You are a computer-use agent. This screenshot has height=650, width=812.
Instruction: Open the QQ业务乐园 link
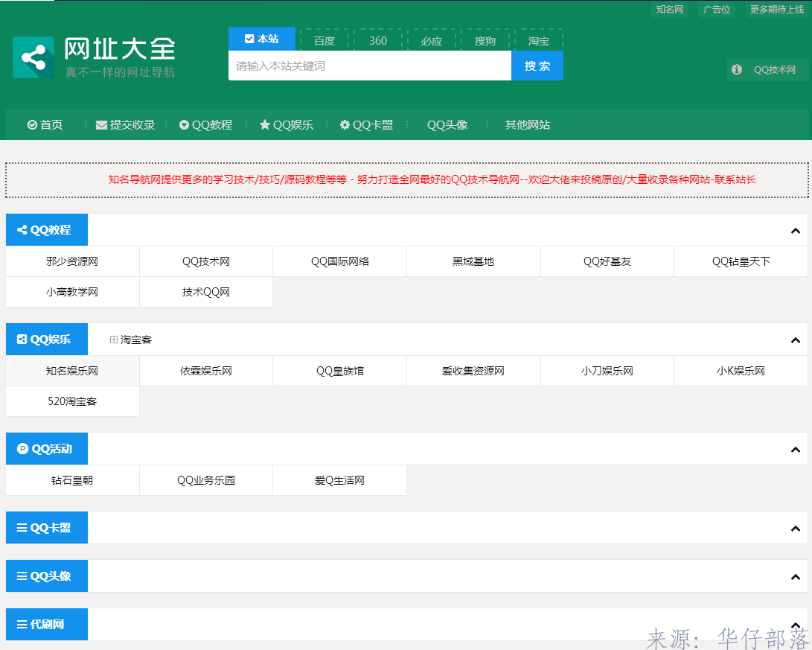click(206, 481)
